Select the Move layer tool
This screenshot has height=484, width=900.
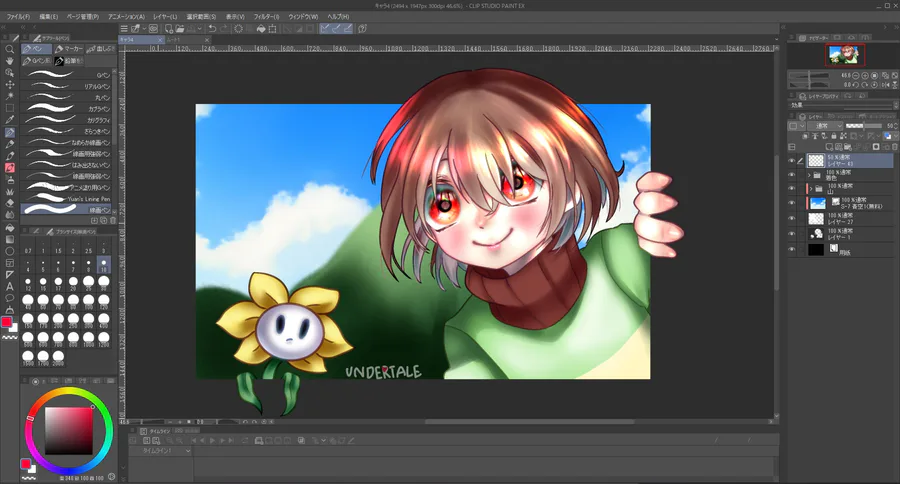pyautogui.click(x=10, y=84)
